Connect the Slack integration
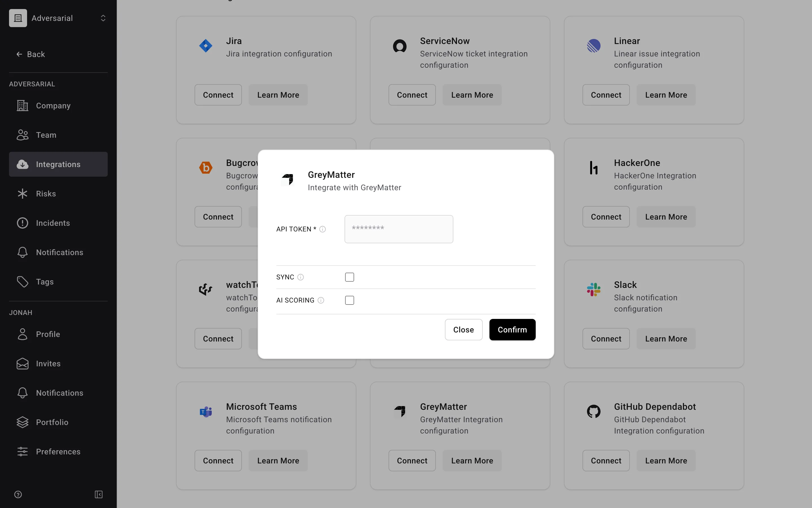Screen dimensions: 812x508 [x=606, y=339]
